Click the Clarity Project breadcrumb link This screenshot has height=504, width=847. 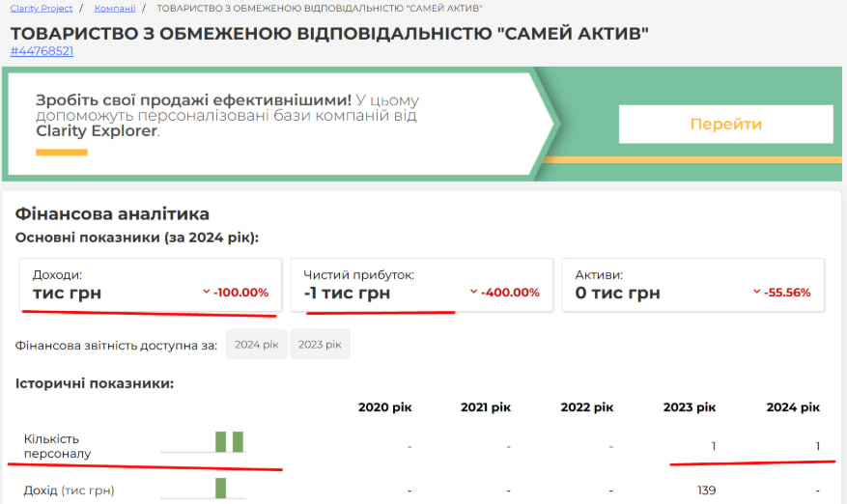[x=42, y=8]
